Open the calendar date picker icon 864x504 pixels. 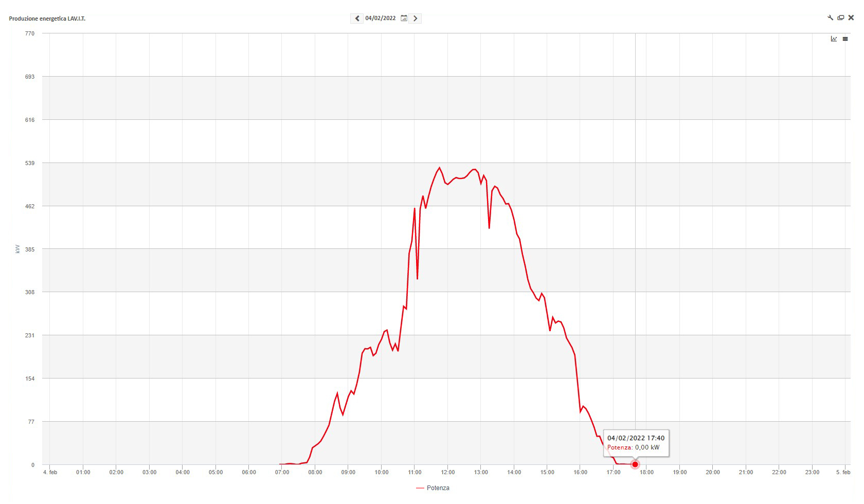click(x=404, y=19)
